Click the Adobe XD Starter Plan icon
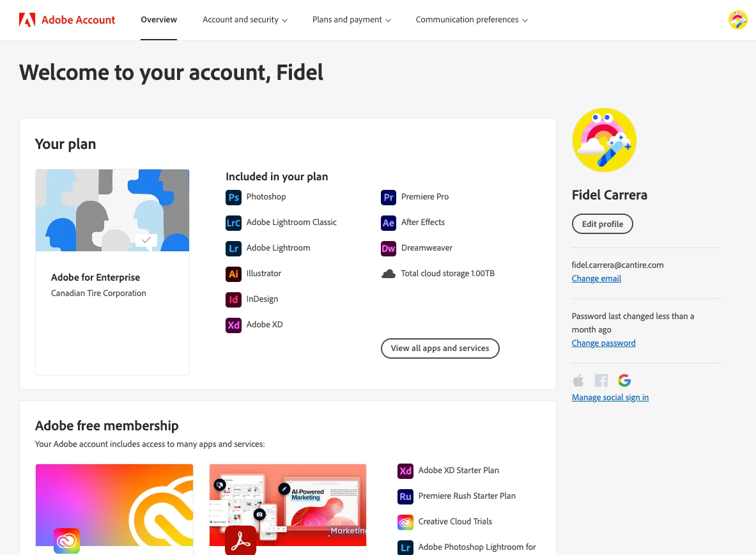The height and width of the screenshot is (555, 756). tap(406, 471)
